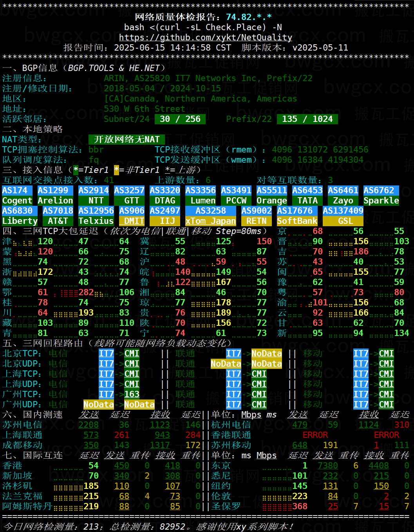Select the AS2914 NTT badge

[94, 196]
